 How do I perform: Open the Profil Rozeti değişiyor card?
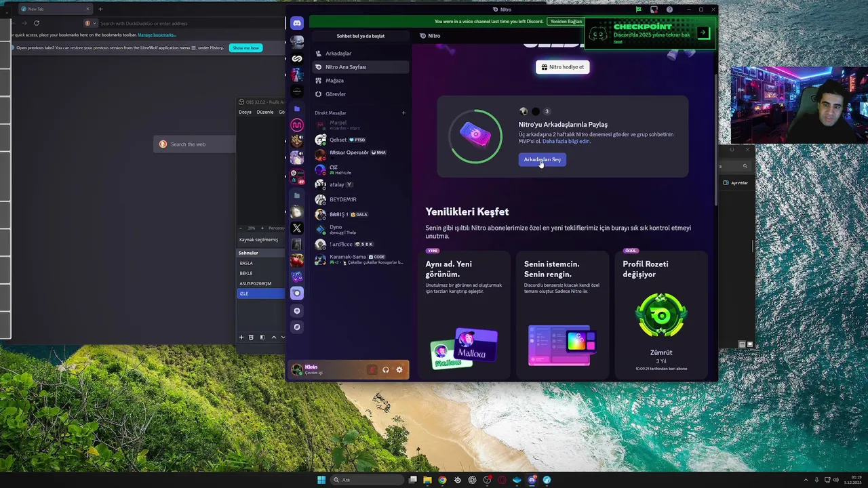click(661, 315)
